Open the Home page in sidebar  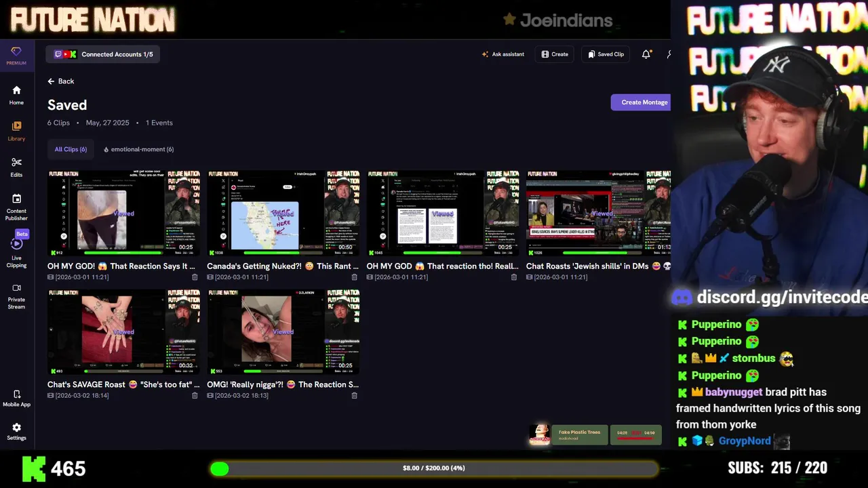[x=16, y=95]
